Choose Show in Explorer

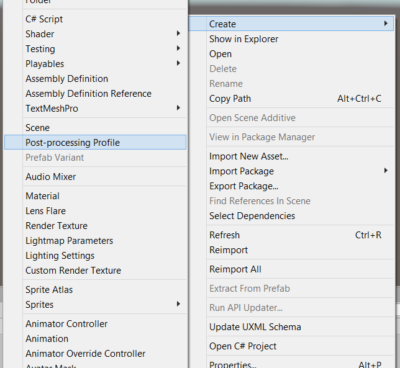[291, 39]
